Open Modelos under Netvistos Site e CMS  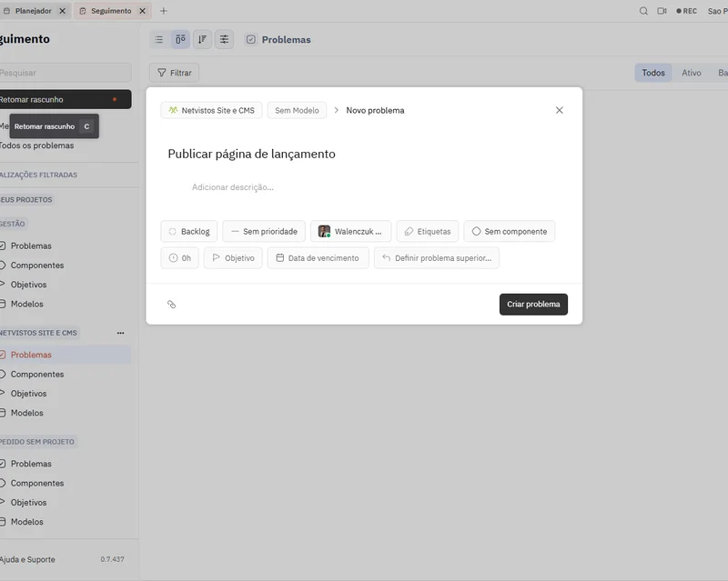(x=27, y=413)
